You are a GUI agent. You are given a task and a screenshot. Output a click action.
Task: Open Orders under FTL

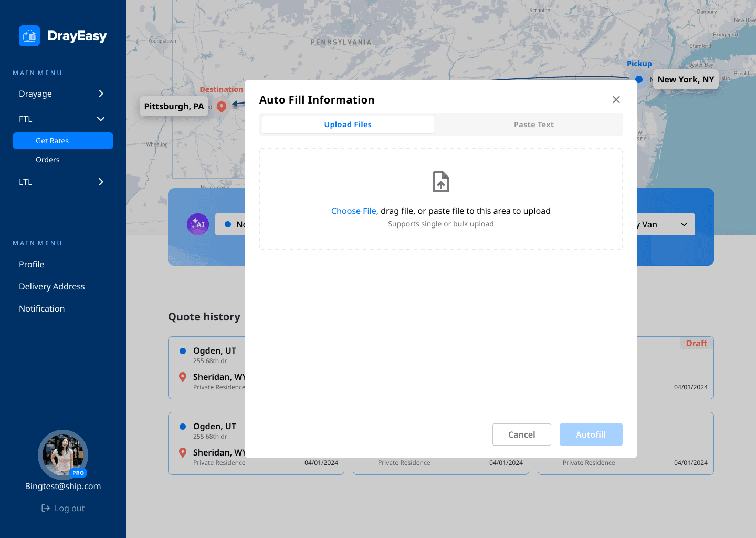click(x=48, y=160)
